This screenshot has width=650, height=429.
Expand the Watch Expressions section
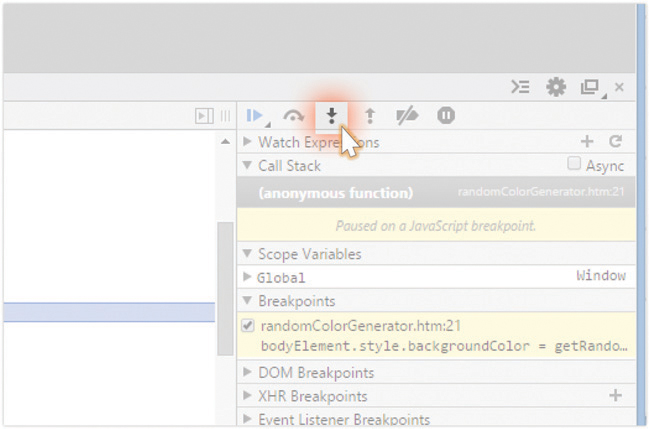(248, 142)
